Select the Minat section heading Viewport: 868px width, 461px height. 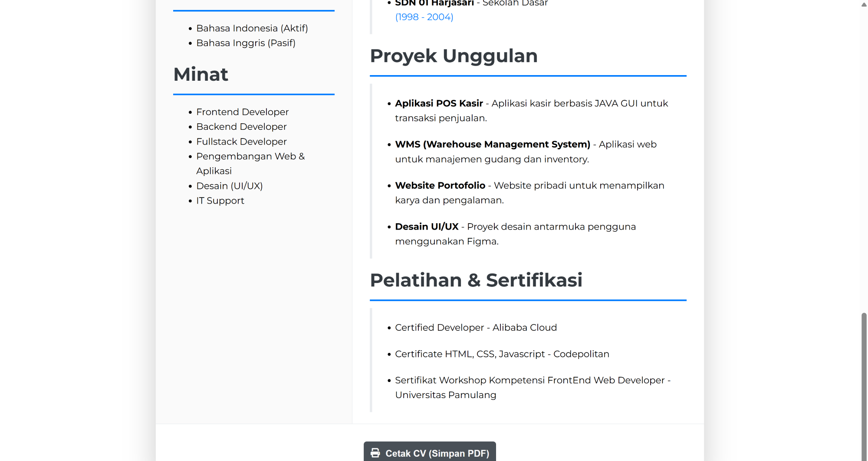[x=200, y=74]
